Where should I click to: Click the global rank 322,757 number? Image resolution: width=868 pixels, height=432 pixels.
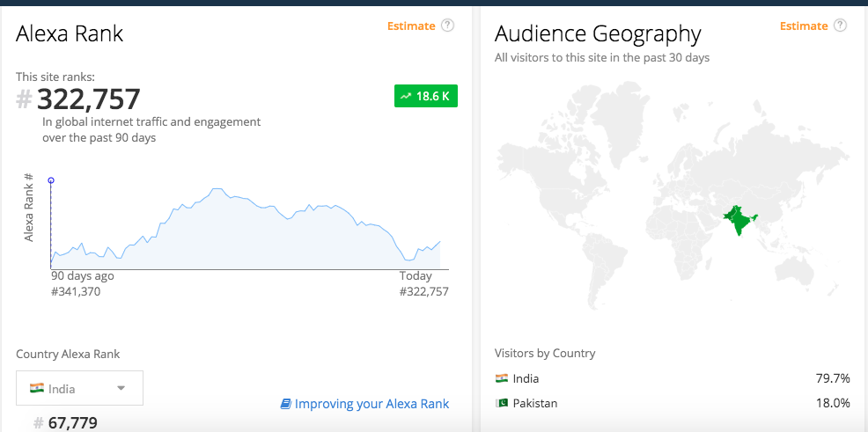(89, 99)
